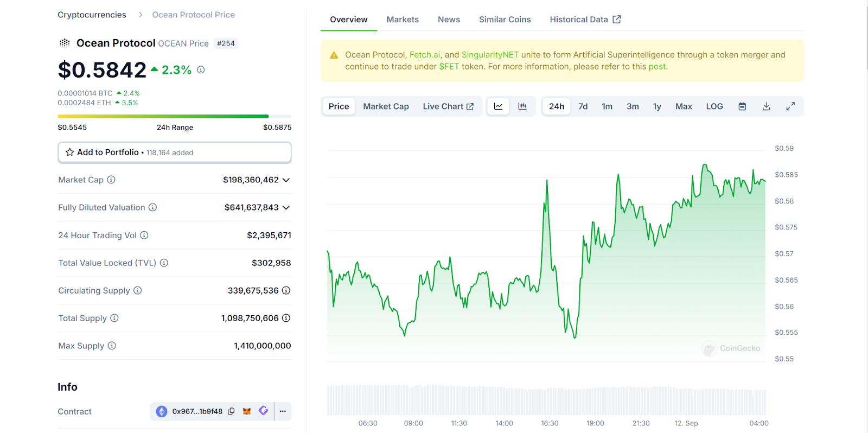Expand Fully Diluted Valuation value chevron
This screenshot has height=433, width=868.
point(286,208)
